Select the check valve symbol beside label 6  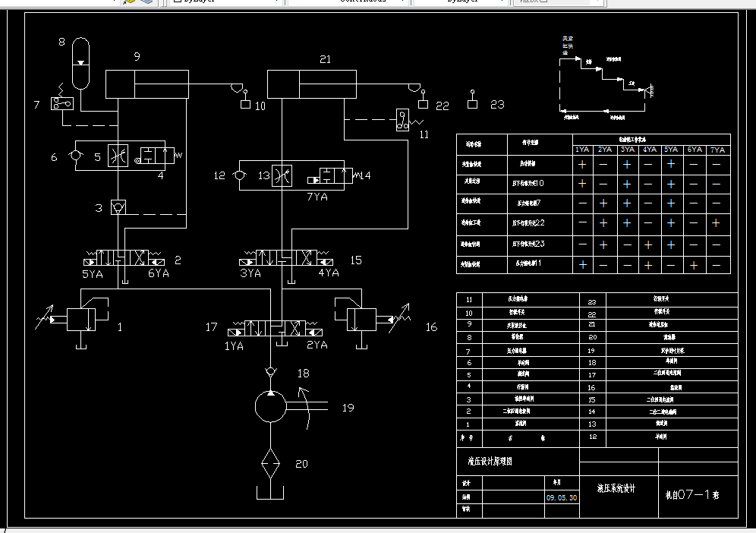[75, 156]
